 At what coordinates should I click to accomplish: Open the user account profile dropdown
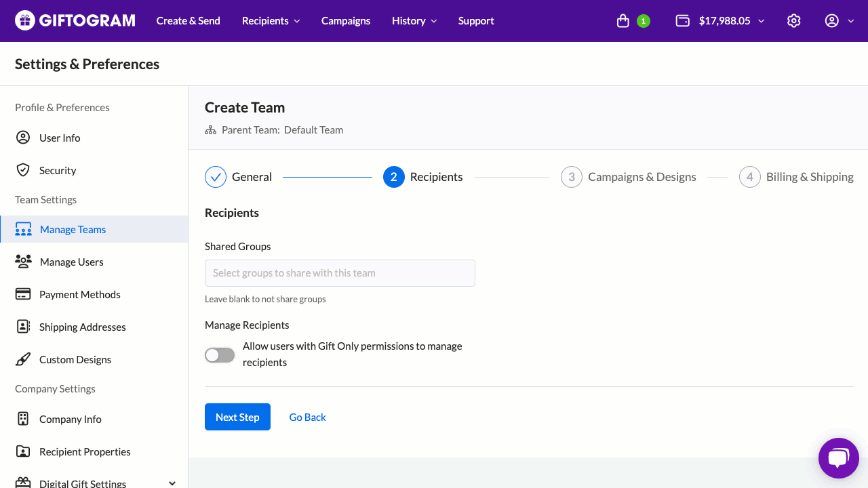click(x=839, y=21)
